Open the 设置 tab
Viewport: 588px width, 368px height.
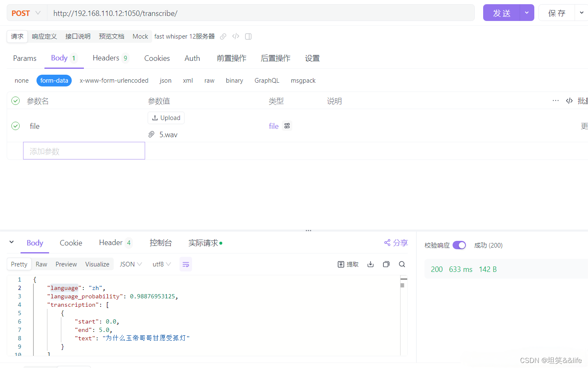[x=312, y=58]
